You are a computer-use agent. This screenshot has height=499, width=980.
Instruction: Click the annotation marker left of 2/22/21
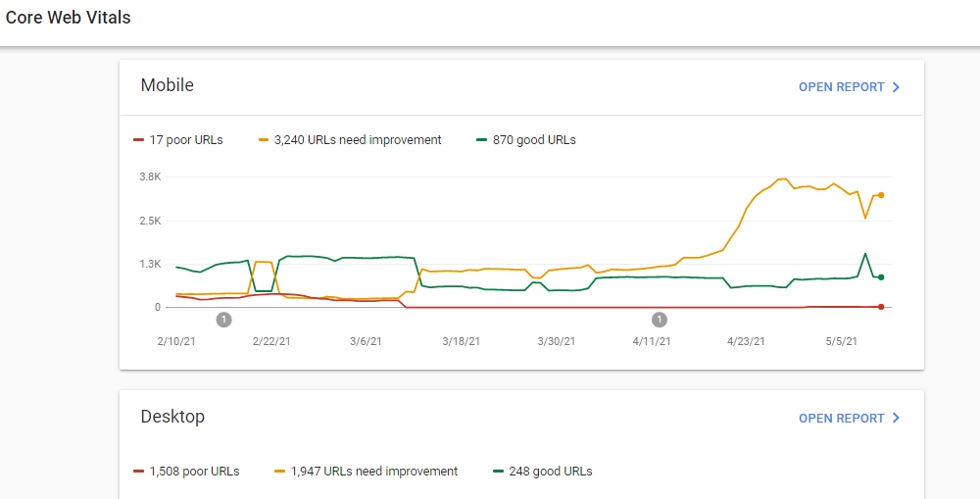click(x=223, y=320)
